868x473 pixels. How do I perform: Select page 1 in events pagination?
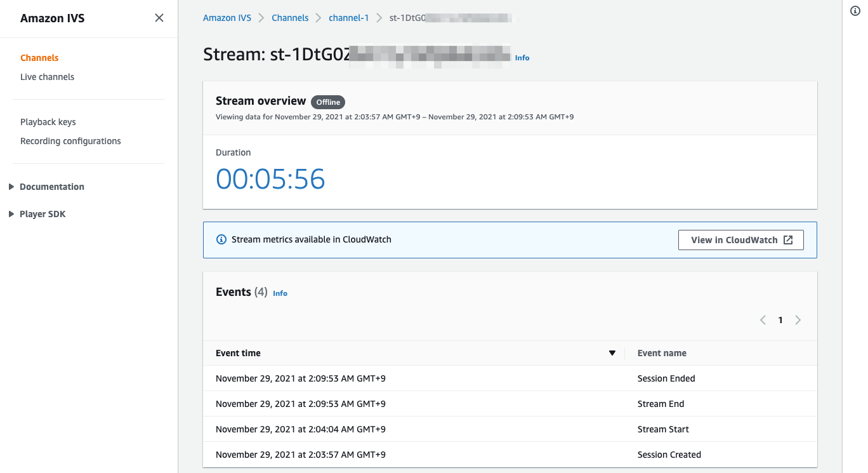780,320
